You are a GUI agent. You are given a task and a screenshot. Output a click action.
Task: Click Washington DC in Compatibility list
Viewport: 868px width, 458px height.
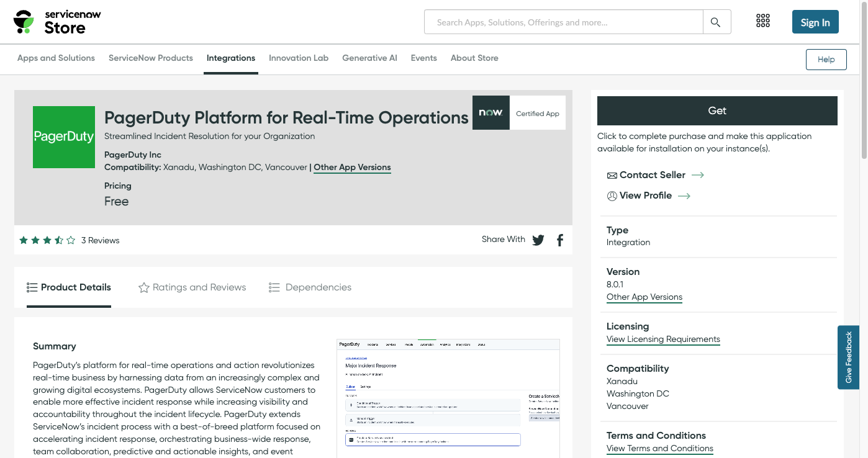(638, 394)
